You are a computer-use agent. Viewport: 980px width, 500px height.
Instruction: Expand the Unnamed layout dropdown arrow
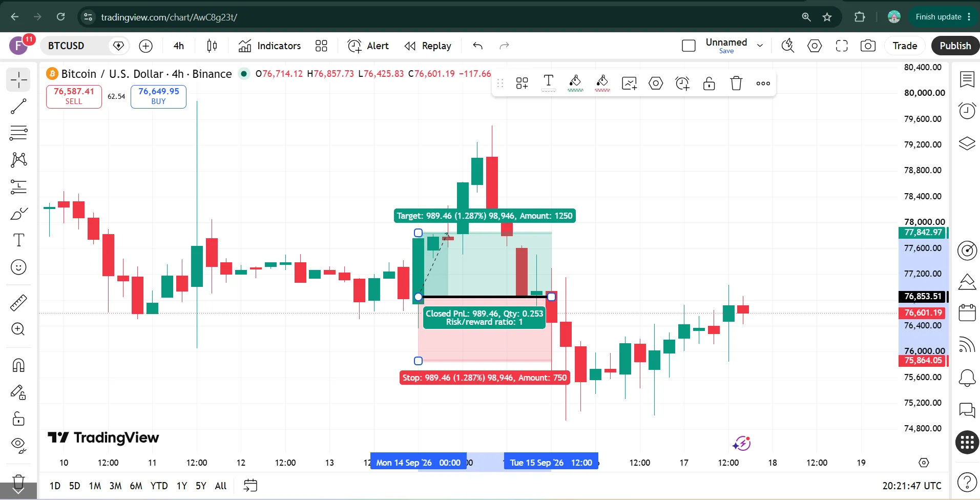(760, 46)
